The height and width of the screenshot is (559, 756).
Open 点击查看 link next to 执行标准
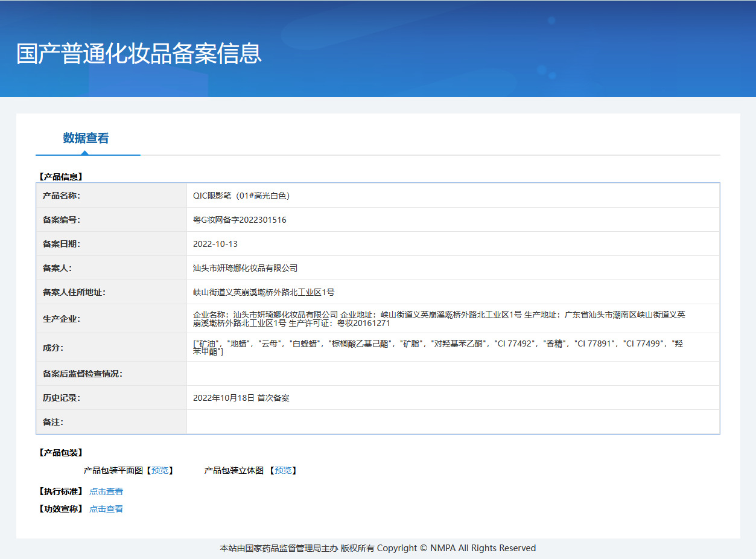[x=106, y=491]
